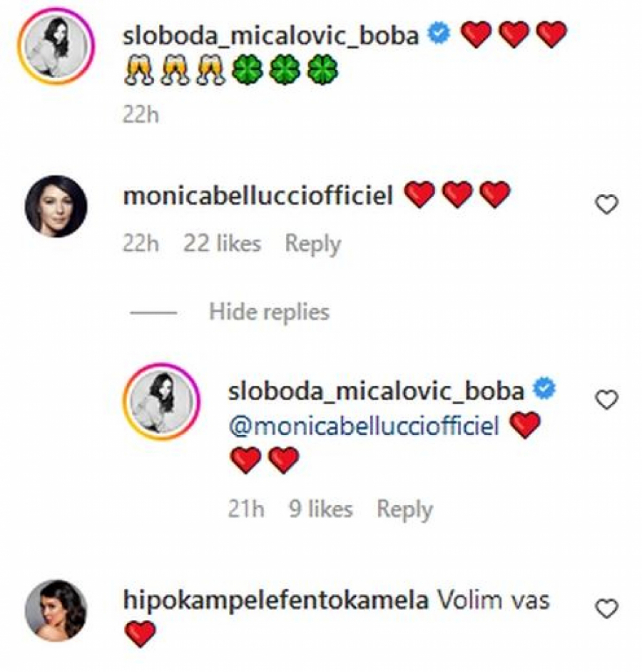The height and width of the screenshot is (672, 642).
Task: Reply to sloboda_micalovic_boba's nested comment
Action: tap(404, 509)
